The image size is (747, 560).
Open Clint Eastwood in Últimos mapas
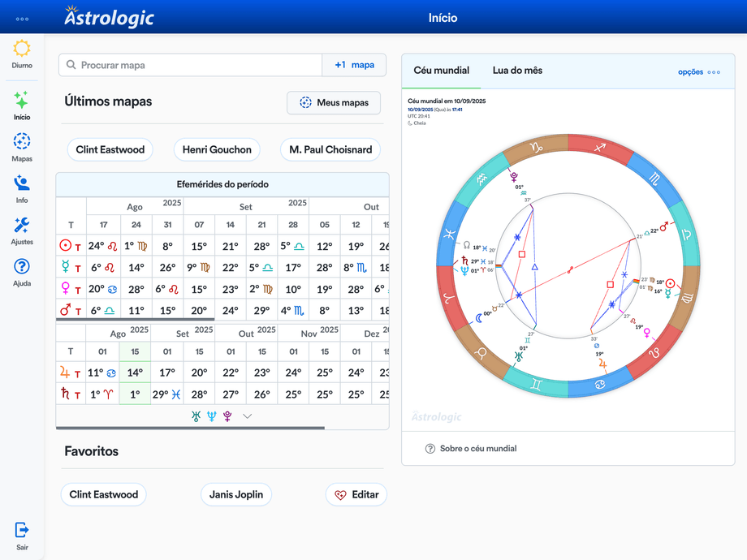pos(110,149)
